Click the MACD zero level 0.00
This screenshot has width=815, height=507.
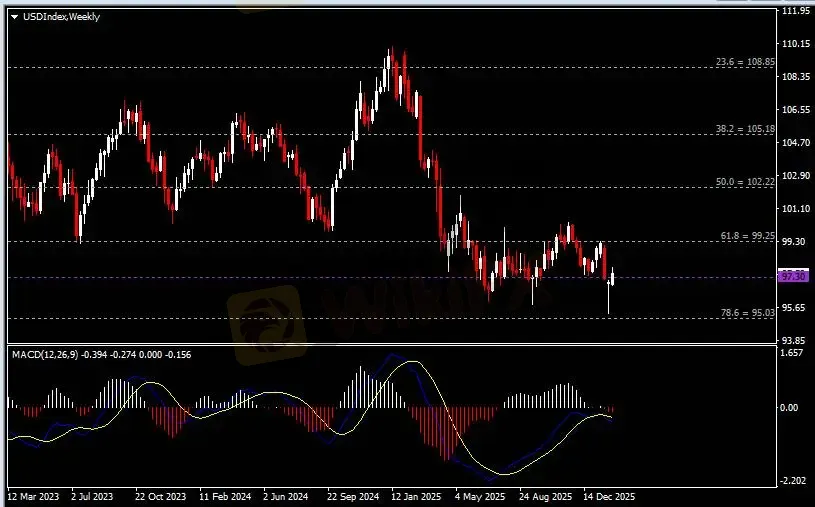click(789, 407)
